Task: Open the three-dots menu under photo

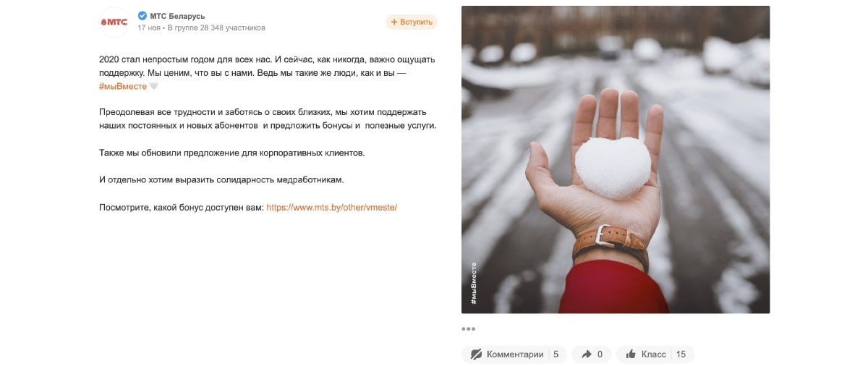Action: [x=469, y=329]
